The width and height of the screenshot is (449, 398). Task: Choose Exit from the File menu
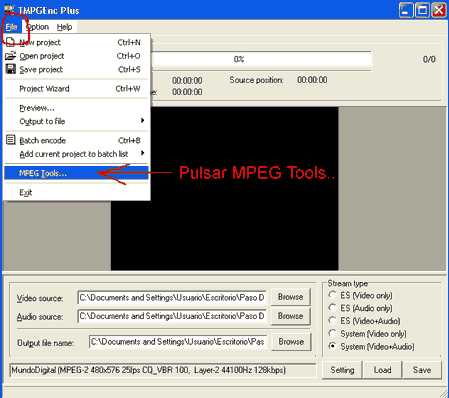point(77,192)
